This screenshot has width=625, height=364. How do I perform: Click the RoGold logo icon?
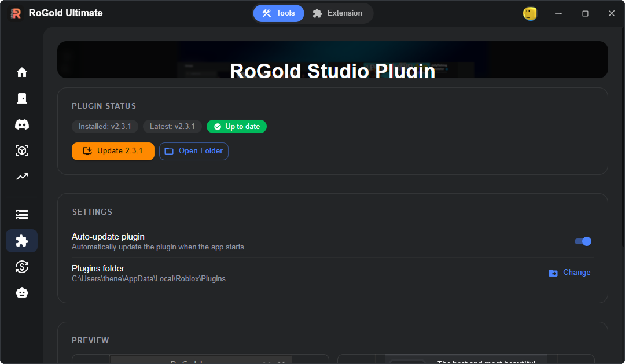point(16,13)
